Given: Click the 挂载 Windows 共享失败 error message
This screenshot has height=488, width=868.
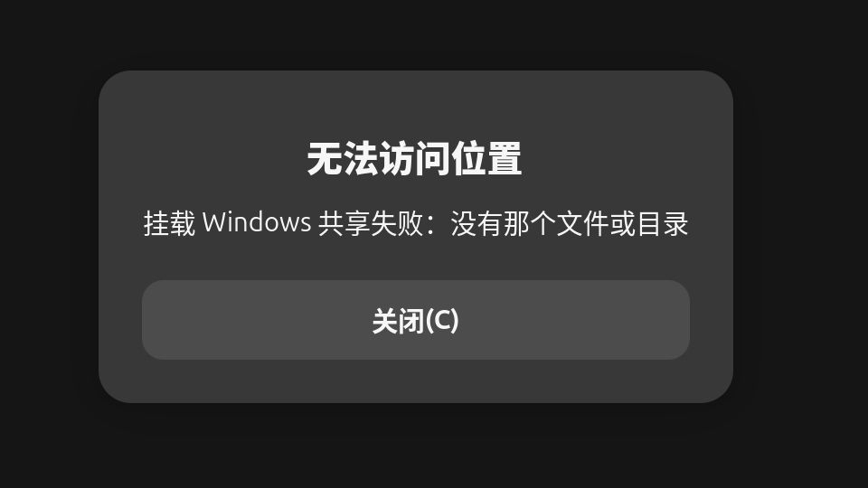Looking at the screenshot, I should tap(416, 223).
